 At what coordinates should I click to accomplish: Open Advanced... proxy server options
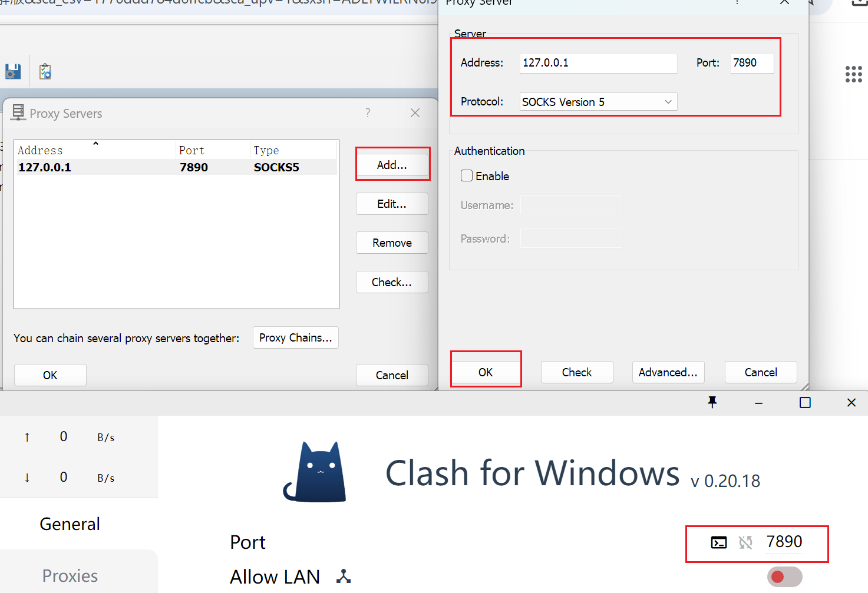pos(668,372)
